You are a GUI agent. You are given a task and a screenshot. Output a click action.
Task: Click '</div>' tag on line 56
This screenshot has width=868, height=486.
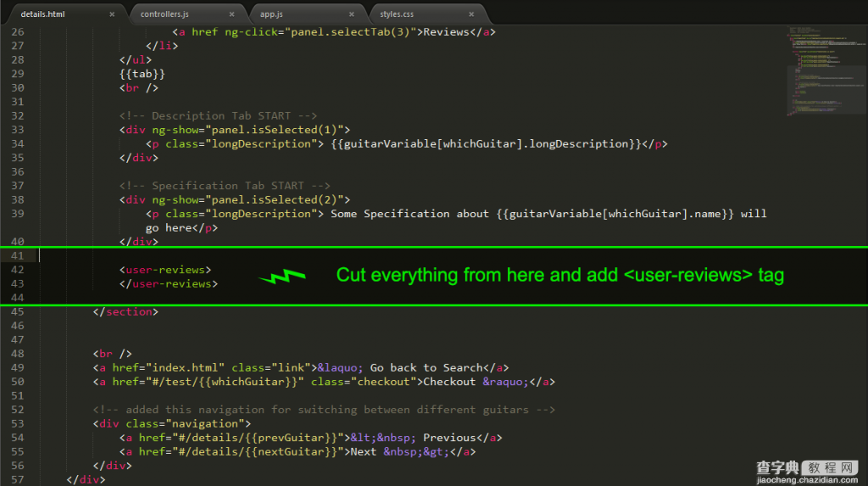[x=113, y=466]
